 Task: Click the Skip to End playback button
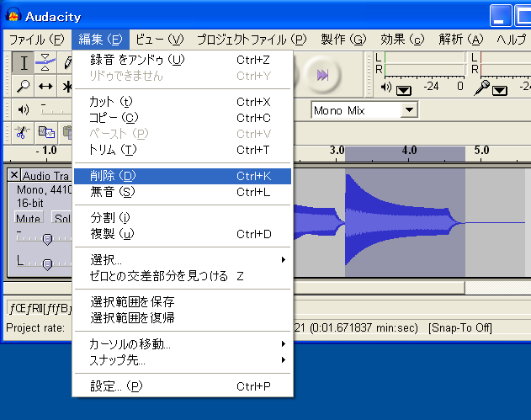[322, 75]
